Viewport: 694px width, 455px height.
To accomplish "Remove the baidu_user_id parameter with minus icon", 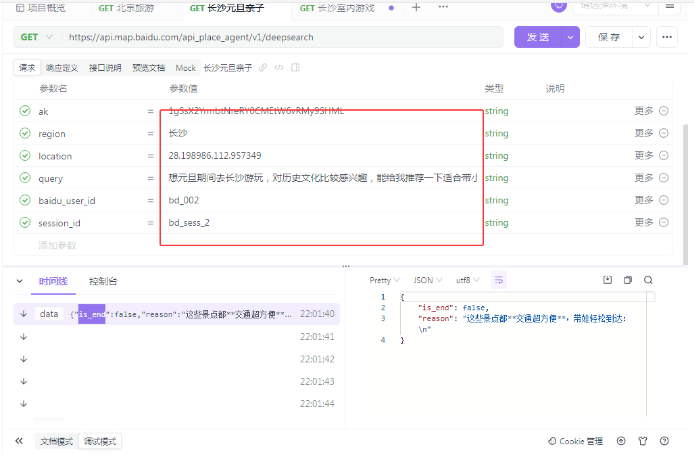I will pyautogui.click(x=663, y=200).
